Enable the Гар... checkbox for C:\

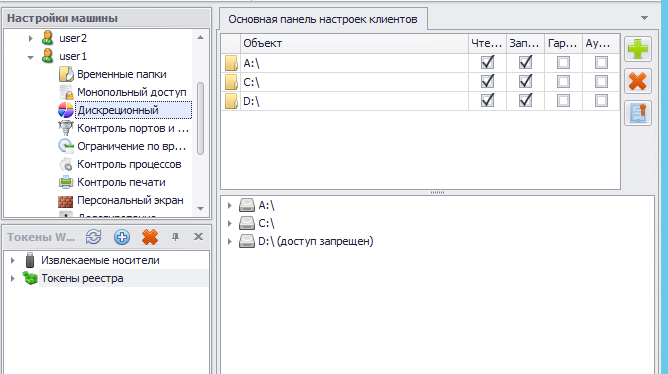coord(563,82)
